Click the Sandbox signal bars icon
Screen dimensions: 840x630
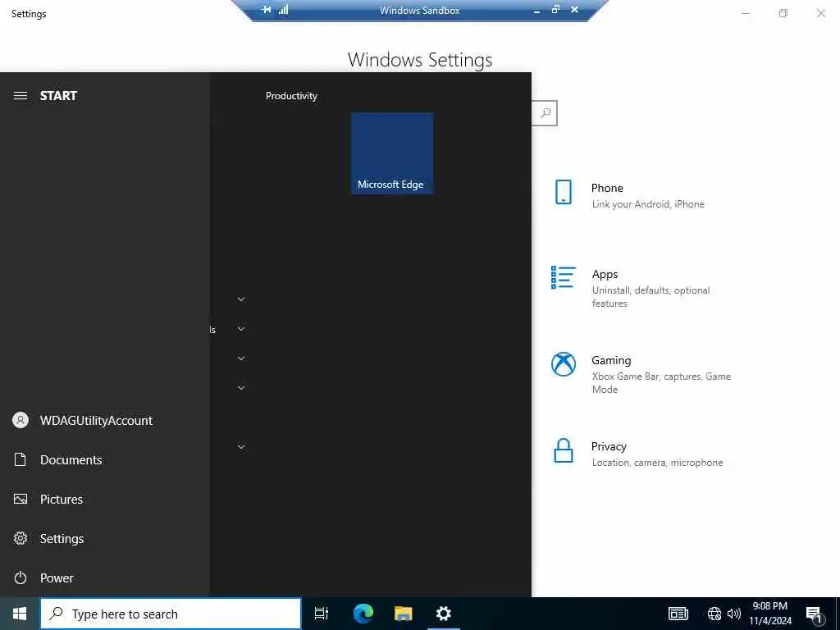point(283,10)
